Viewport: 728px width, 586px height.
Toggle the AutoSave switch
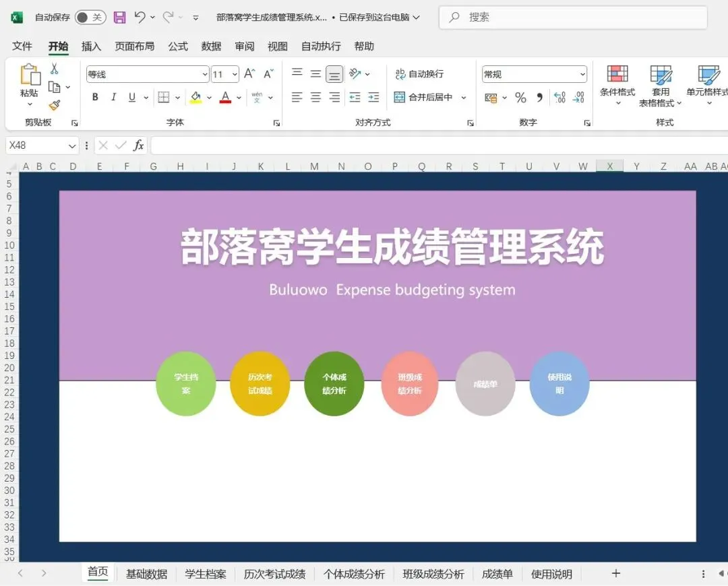click(x=90, y=18)
